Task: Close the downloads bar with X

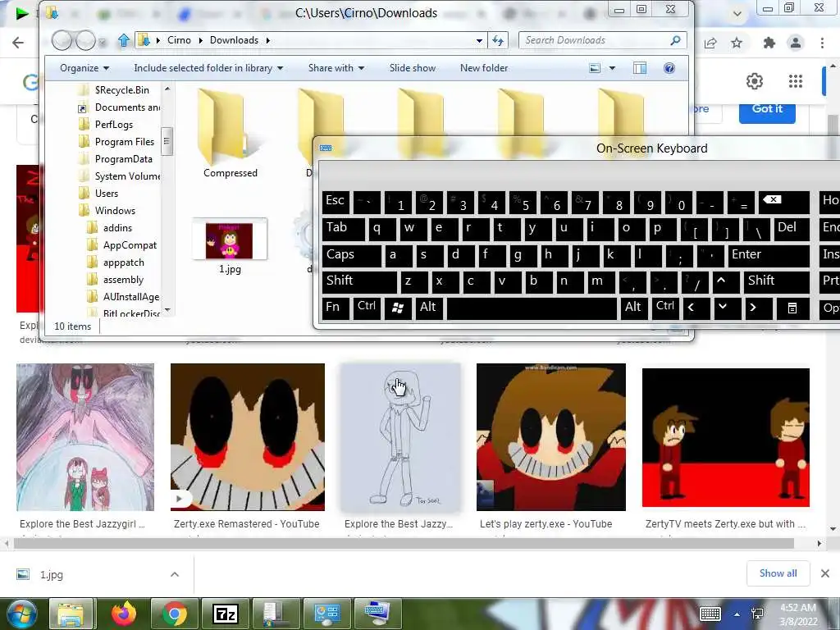Action: tap(825, 573)
